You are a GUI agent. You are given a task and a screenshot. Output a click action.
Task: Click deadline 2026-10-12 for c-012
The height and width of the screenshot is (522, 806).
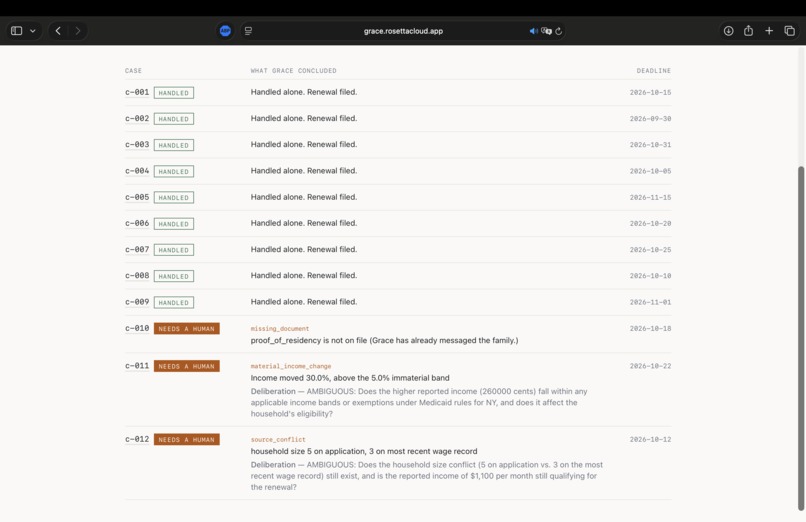point(650,439)
